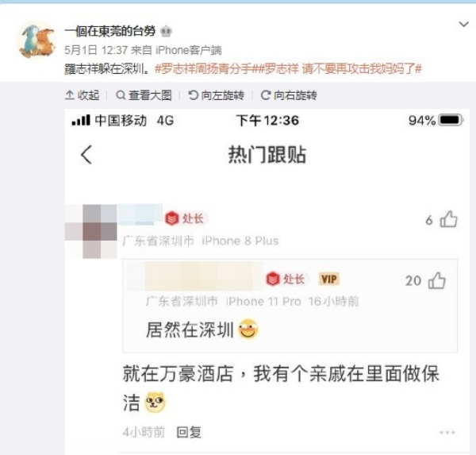This screenshot has height=455, width=476.
Task: Collapse the image with 收起
Action: (83, 95)
